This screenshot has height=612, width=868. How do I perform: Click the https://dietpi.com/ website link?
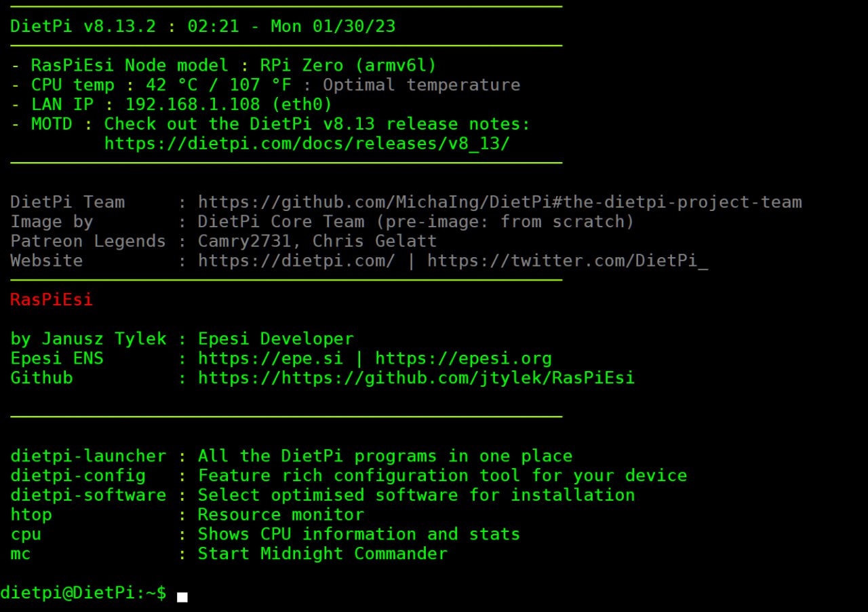(296, 261)
